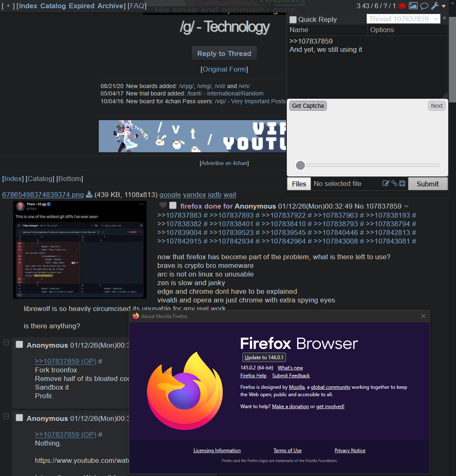The height and width of the screenshot is (476, 456).
Task: Click the chain link URL icon in Quick Reply
Action: click(x=394, y=183)
